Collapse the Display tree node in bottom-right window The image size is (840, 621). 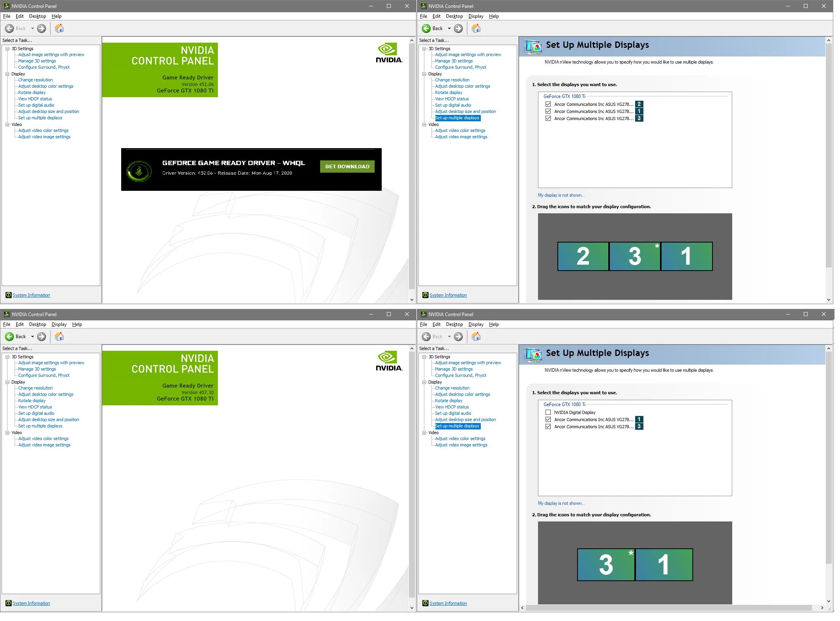[424, 382]
